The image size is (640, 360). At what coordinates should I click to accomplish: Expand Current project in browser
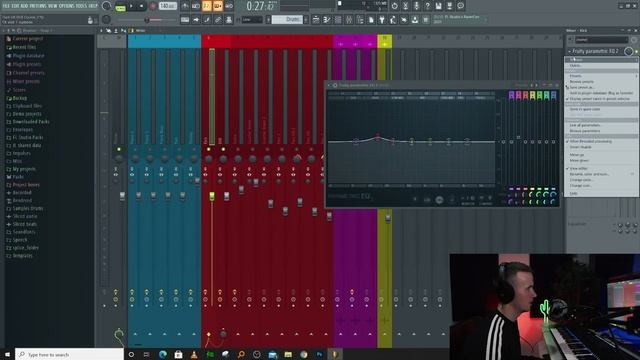pos(27,38)
